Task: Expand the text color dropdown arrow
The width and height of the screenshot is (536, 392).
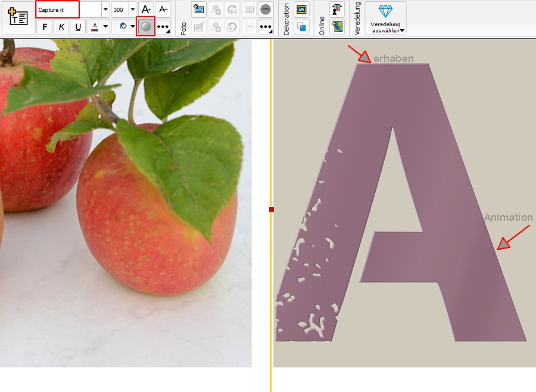Action: 105,27
